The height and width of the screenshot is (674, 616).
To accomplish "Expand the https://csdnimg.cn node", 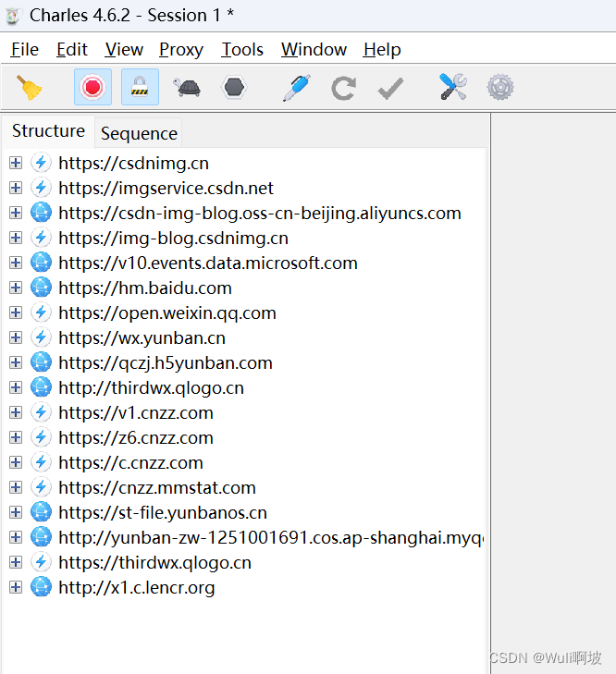I will click(x=16, y=163).
